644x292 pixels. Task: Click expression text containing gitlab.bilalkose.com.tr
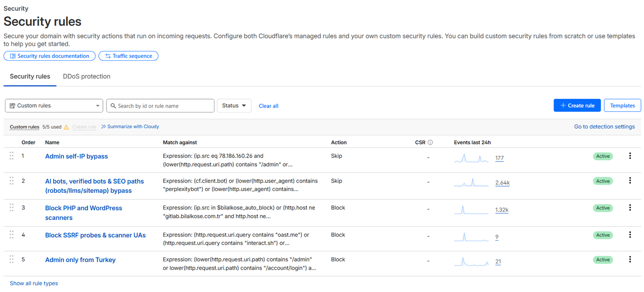tap(238, 212)
